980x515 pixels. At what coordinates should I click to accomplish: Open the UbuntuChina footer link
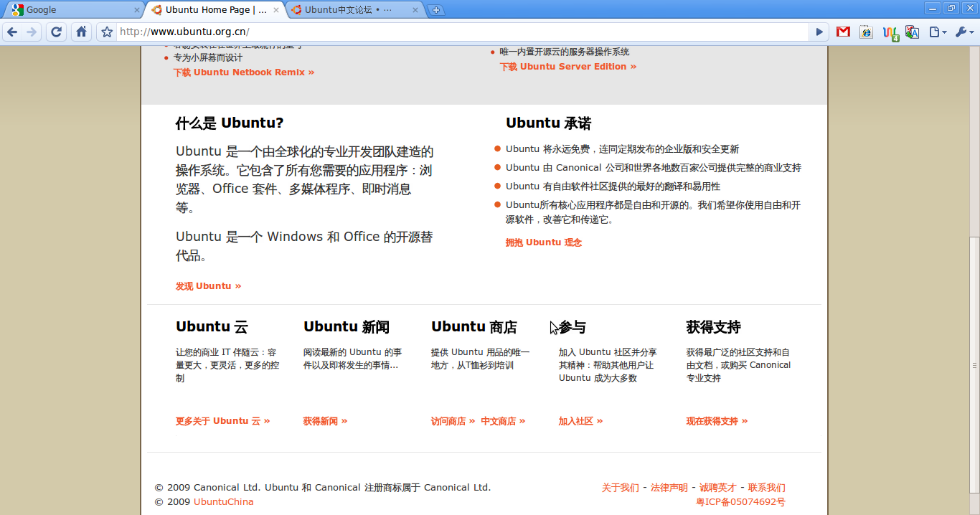tap(223, 502)
